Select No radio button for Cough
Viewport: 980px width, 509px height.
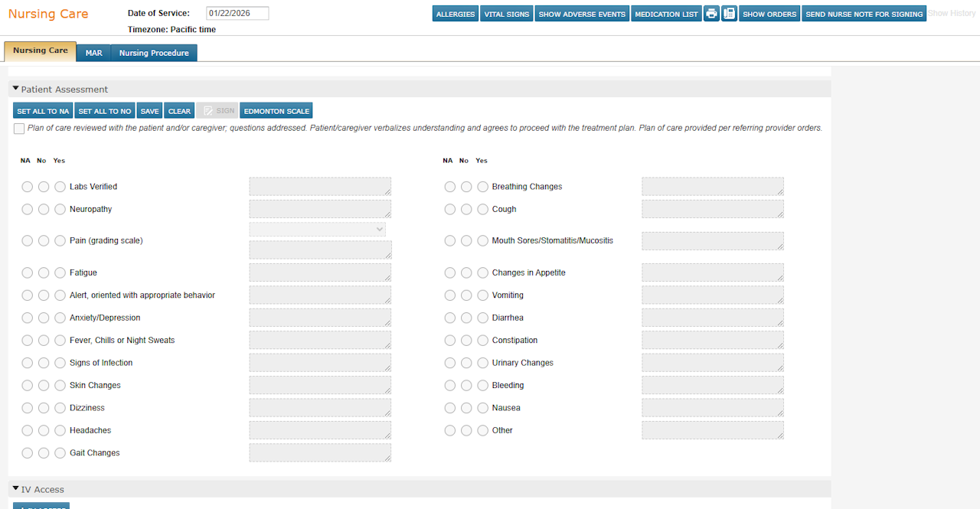466,209
